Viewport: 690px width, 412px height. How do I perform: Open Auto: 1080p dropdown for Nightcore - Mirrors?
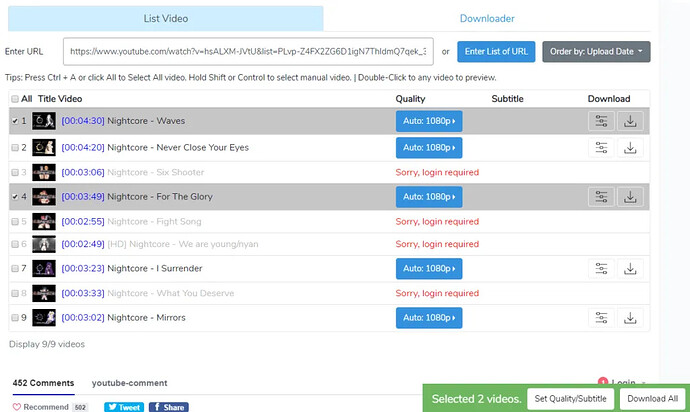(428, 318)
